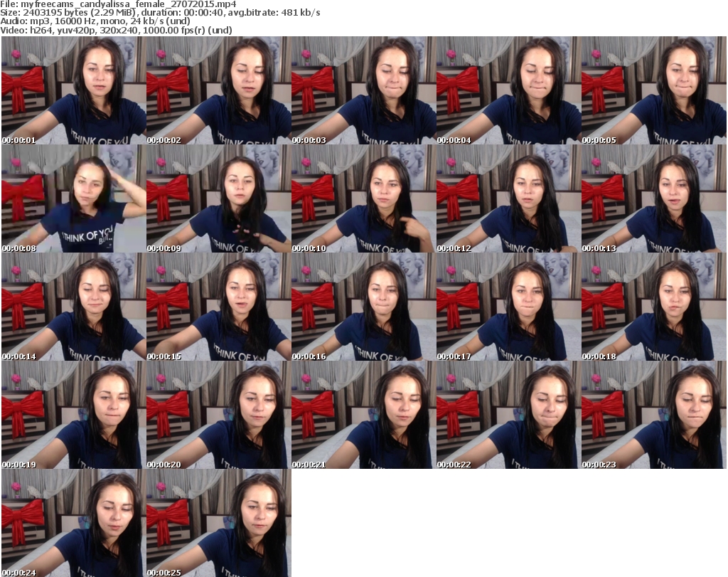Pick the frame stamped 00:00:16
This screenshot has width=728, height=577.
pos(363,307)
